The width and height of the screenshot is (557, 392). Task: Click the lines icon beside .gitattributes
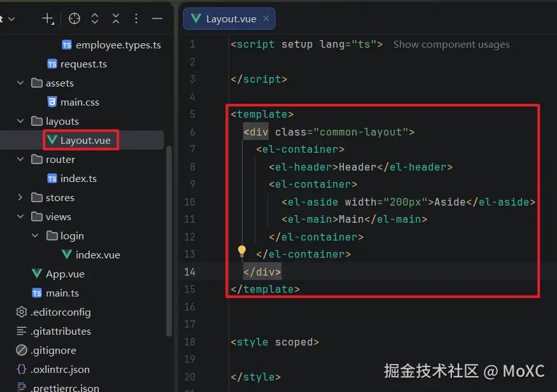(22, 331)
